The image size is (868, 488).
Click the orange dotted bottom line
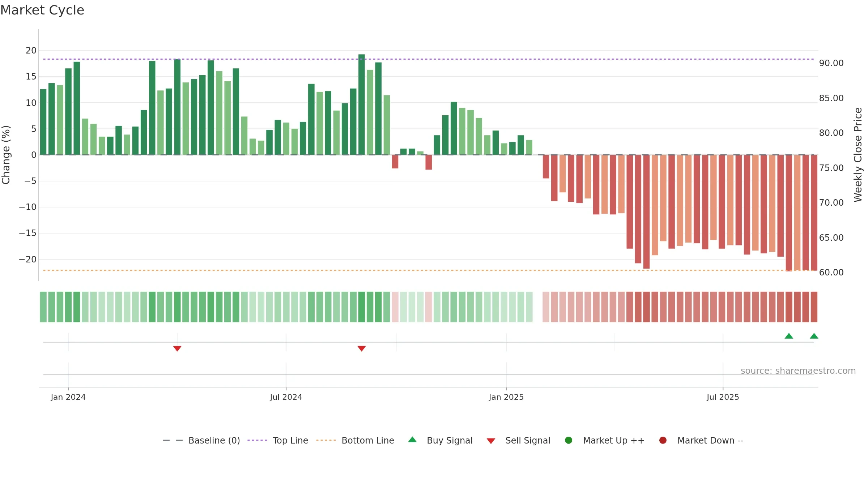428,270
